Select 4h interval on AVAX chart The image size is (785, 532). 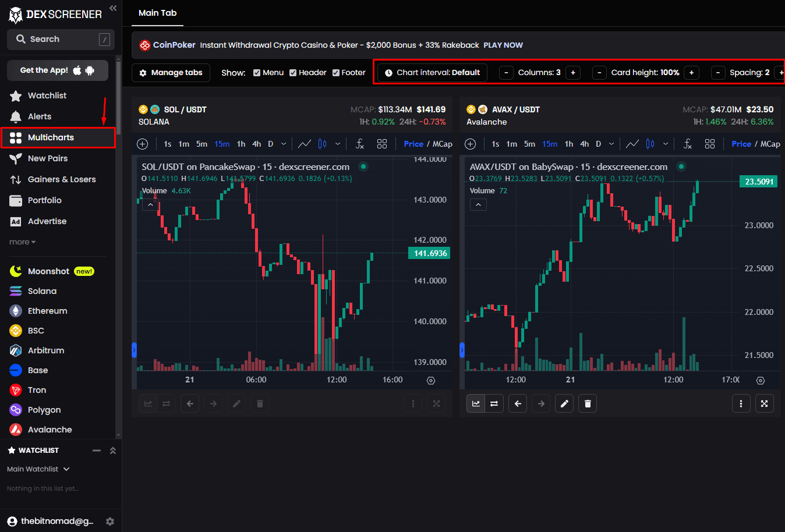click(585, 144)
